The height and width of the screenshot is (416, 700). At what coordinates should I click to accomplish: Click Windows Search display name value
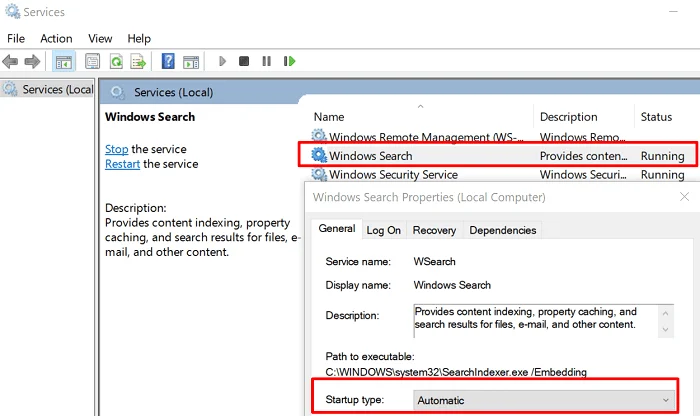[452, 285]
